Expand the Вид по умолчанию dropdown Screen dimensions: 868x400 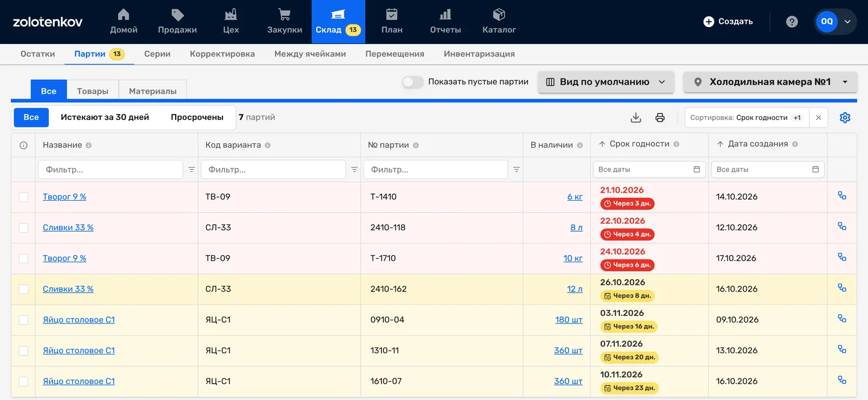pyautogui.click(x=606, y=82)
